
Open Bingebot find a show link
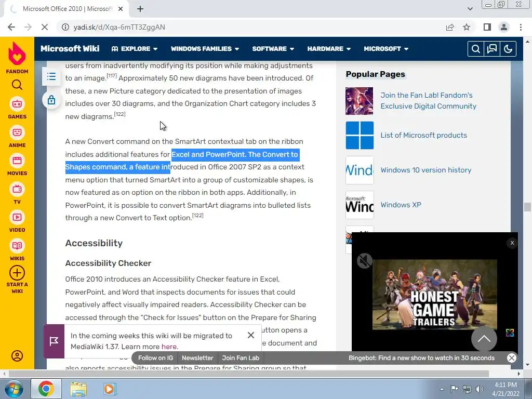(421, 358)
